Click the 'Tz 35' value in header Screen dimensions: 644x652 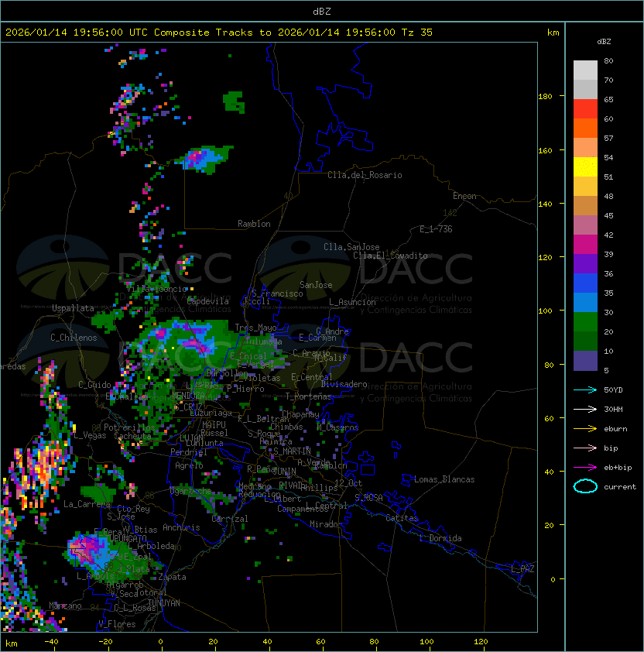[x=417, y=33]
